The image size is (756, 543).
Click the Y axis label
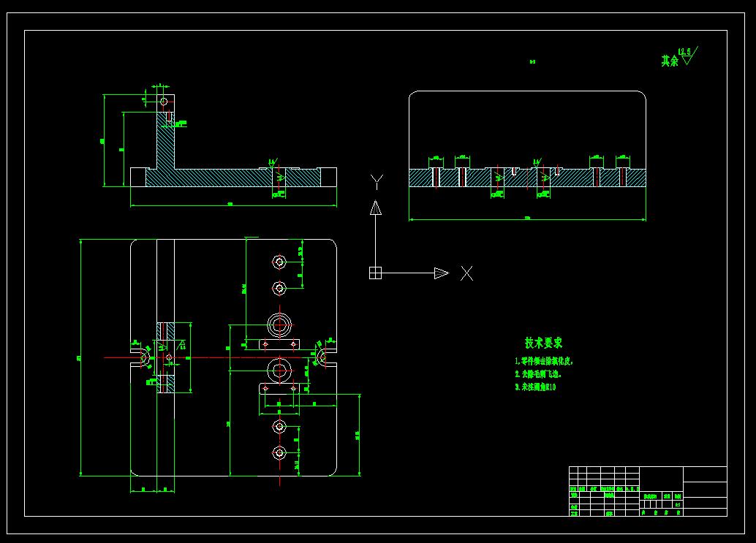click(x=377, y=182)
